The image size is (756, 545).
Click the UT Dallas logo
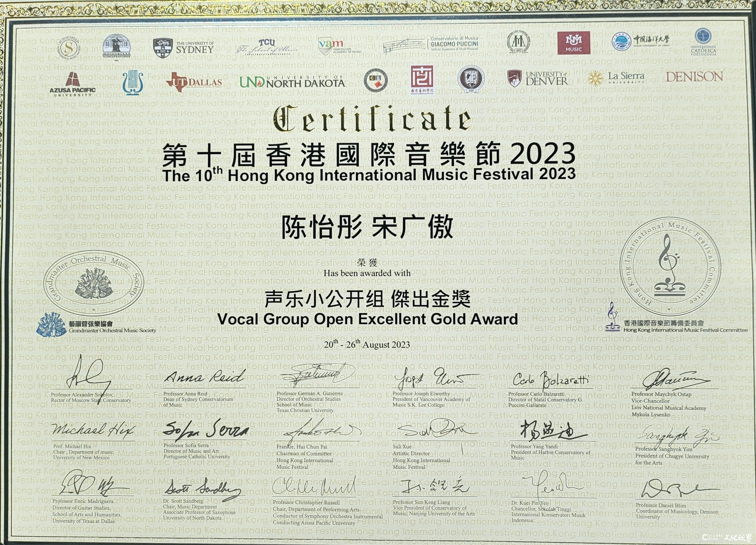(x=194, y=82)
